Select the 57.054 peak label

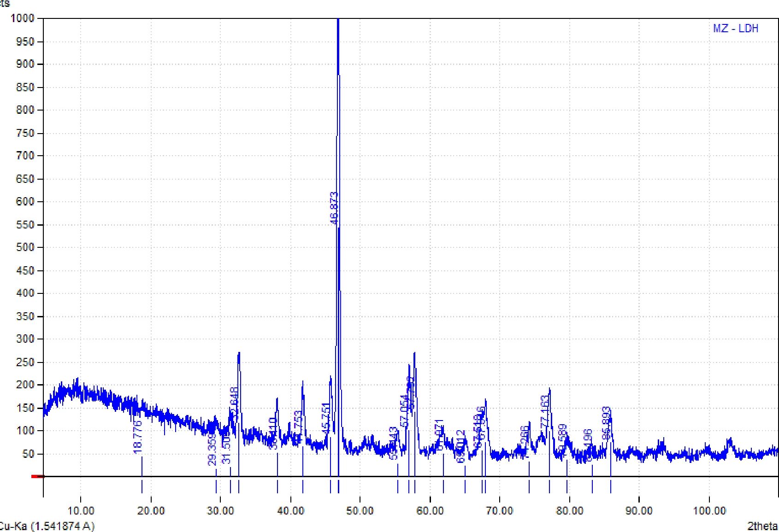(405, 411)
